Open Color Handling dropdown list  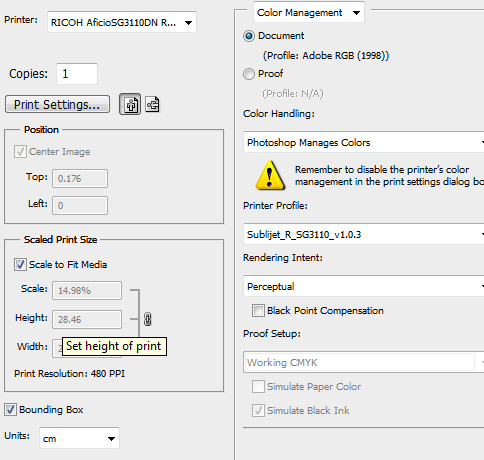point(364,142)
